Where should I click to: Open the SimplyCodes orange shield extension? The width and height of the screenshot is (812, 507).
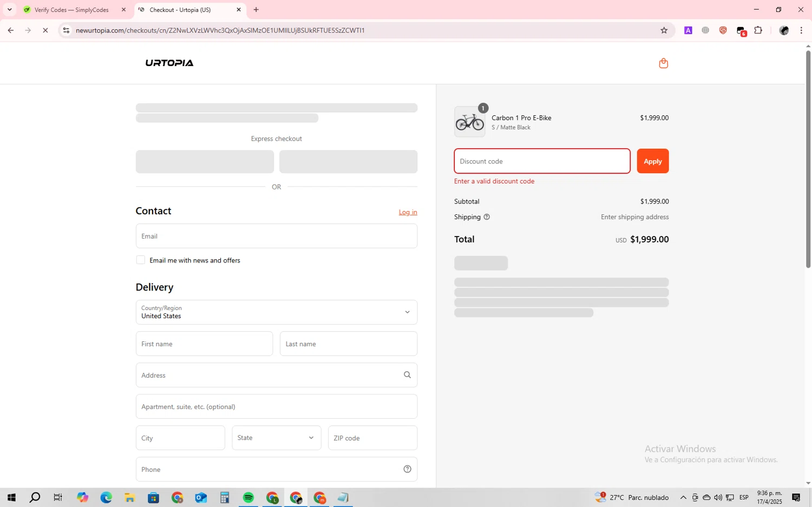(x=723, y=30)
